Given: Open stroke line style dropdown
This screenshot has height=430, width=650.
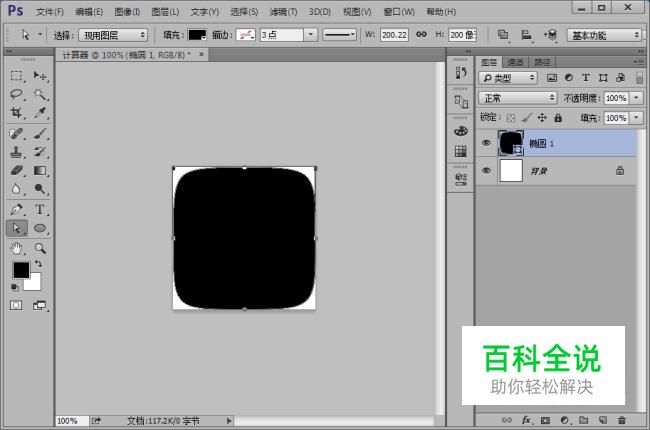Looking at the screenshot, I should (340, 35).
